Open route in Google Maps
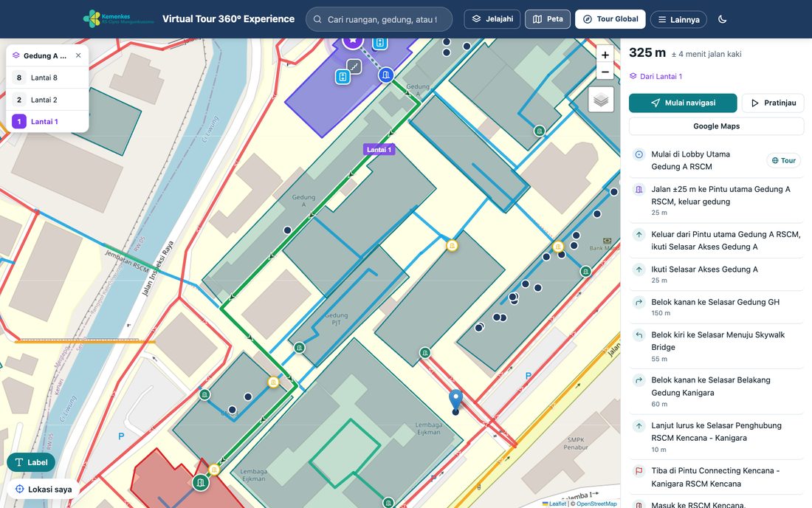The image size is (812, 508). 716,126
